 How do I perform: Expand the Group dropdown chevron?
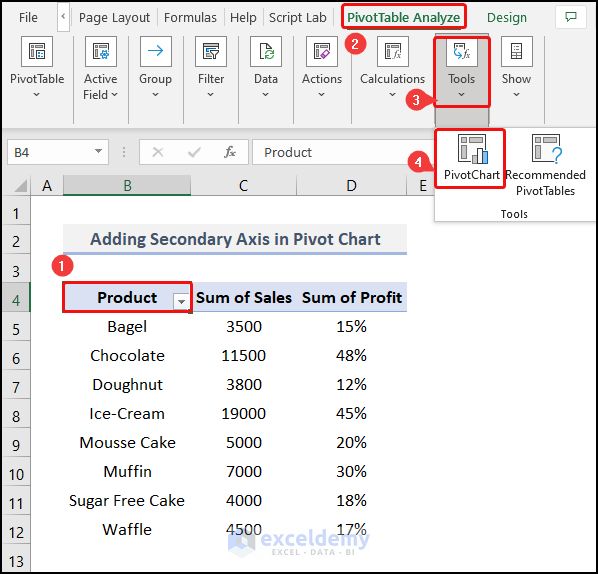click(156, 94)
